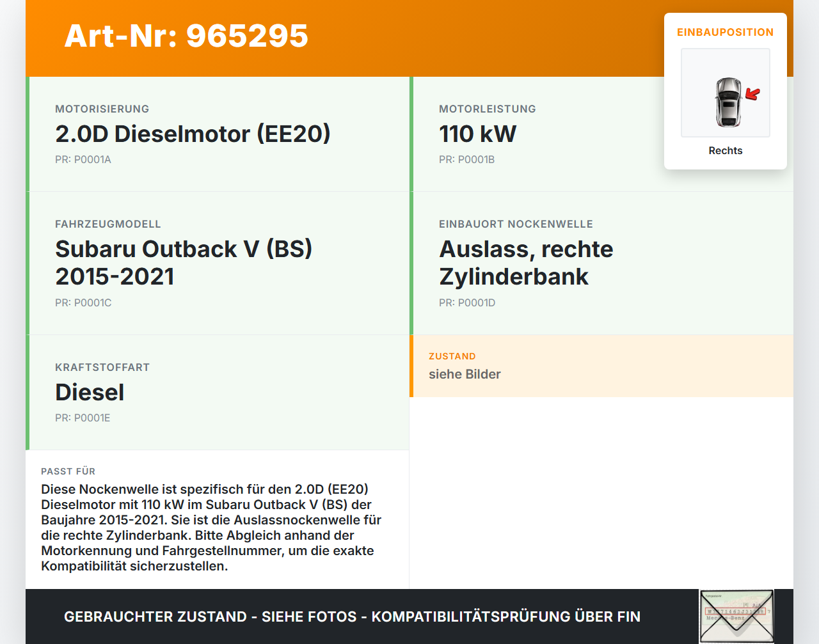Screen dimensions: 819x644
Task: Click the red arrow marking the right side
Action: tap(753, 95)
